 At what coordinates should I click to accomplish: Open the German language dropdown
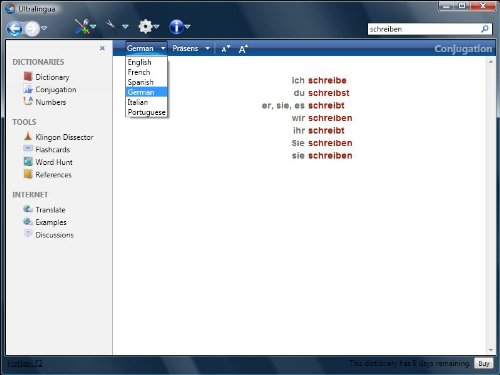tap(146, 49)
